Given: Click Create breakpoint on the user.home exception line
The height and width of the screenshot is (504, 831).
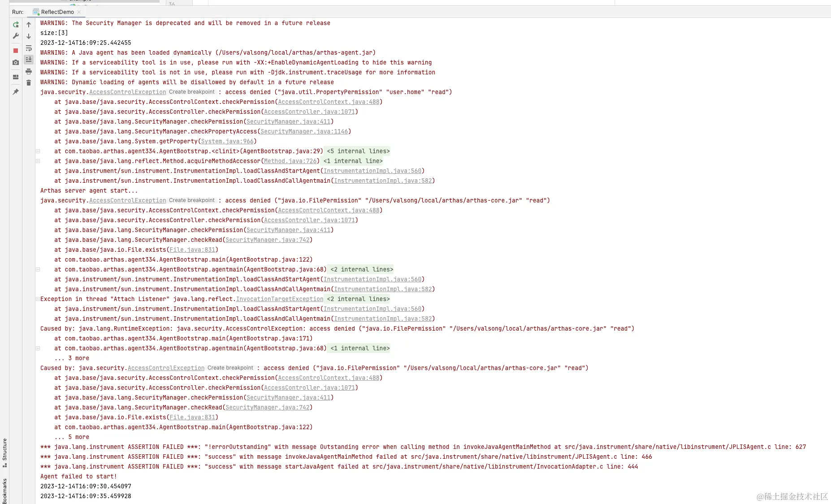Looking at the screenshot, I should (192, 92).
